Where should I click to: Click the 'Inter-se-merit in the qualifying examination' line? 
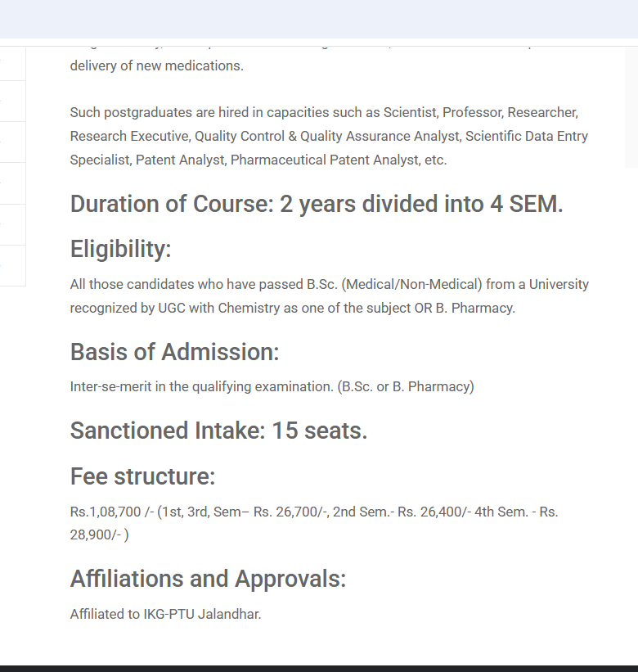coord(272,386)
